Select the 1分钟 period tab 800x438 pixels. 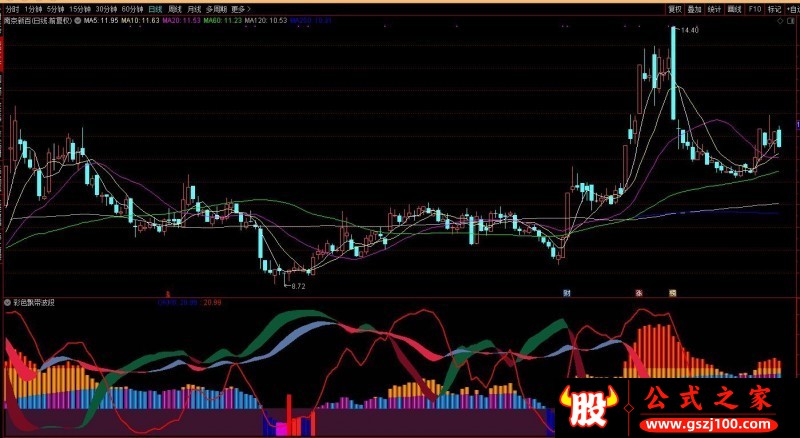(x=33, y=9)
